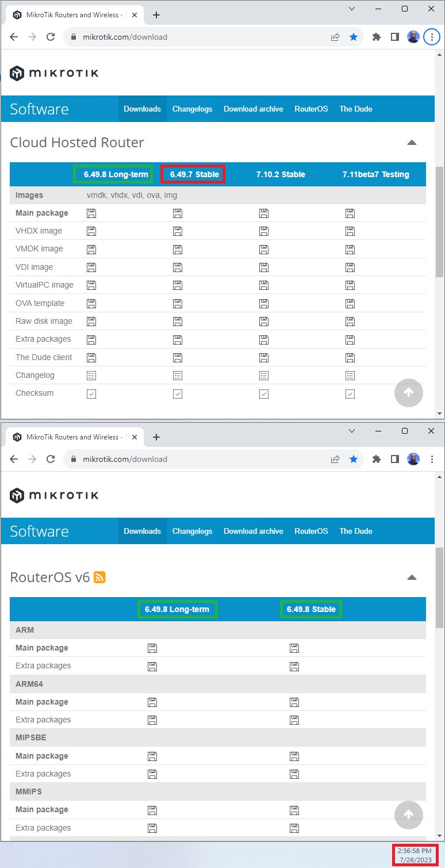Viewport: 445px width, 868px height.
Task: Download 6.49.8 Long-term VirtualPC image
Action: 91,285
